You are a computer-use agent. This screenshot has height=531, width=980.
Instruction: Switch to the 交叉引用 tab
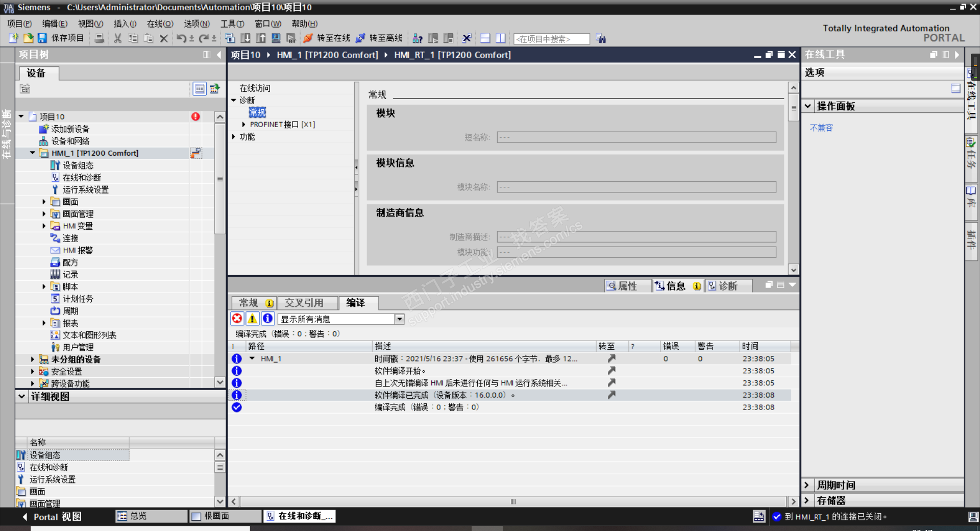(308, 303)
